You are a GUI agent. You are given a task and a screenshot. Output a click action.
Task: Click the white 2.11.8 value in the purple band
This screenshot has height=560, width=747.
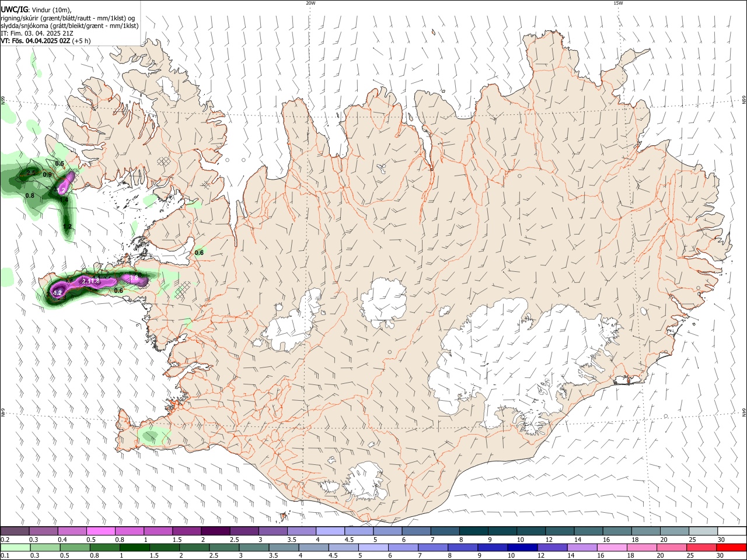[90, 281]
